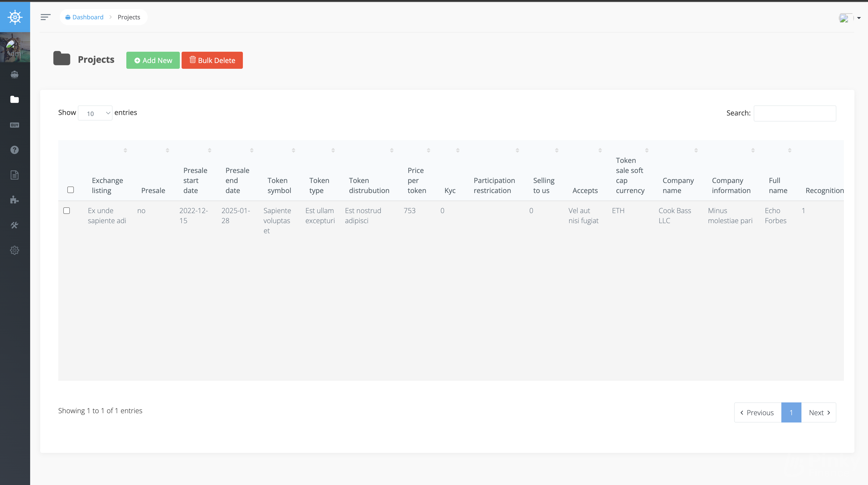
Task: Select page 1 pagination button
Action: pos(791,412)
